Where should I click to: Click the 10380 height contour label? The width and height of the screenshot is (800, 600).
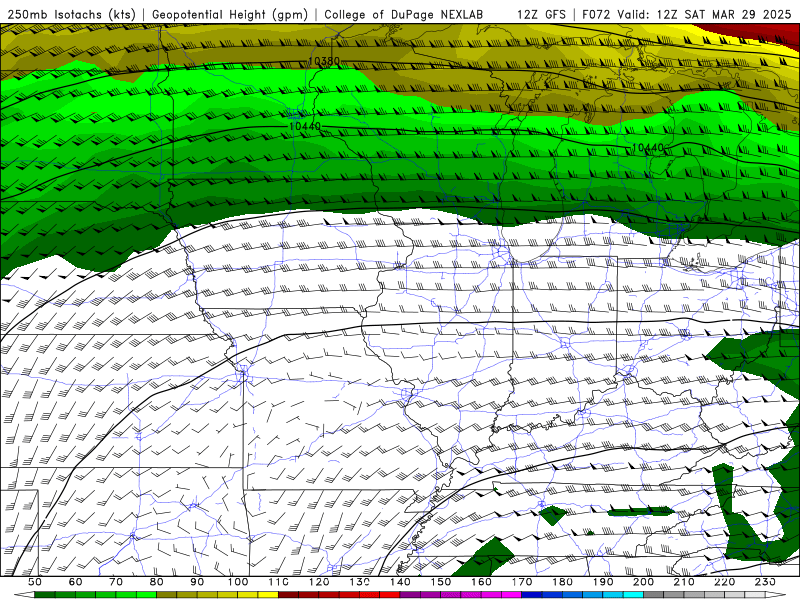324,61
